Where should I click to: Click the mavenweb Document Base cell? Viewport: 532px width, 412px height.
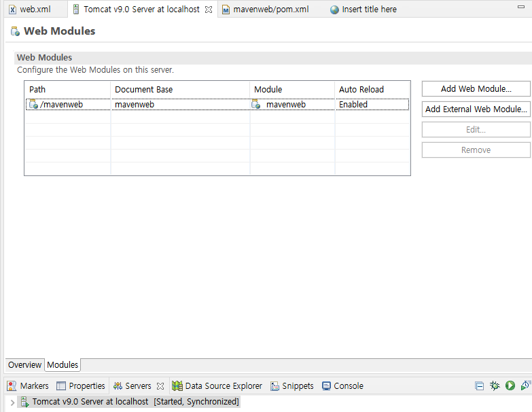(x=180, y=105)
